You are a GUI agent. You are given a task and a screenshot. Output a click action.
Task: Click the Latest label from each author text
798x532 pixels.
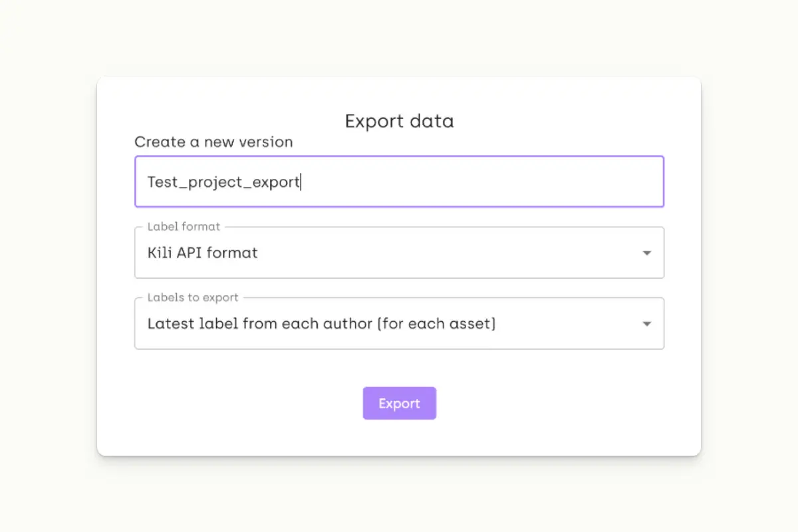click(320, 324)
